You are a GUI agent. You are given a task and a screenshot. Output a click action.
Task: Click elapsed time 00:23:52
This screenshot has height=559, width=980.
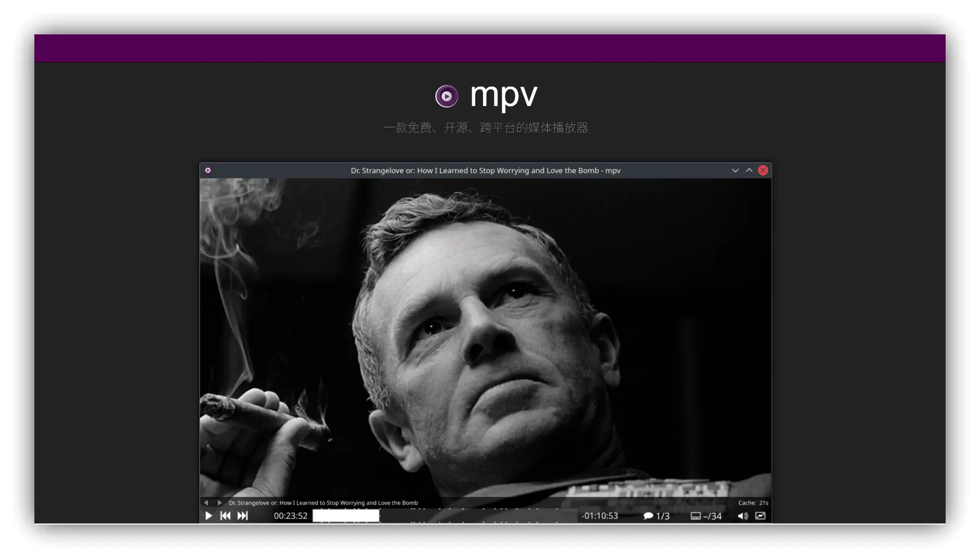[x=291, y=515]
